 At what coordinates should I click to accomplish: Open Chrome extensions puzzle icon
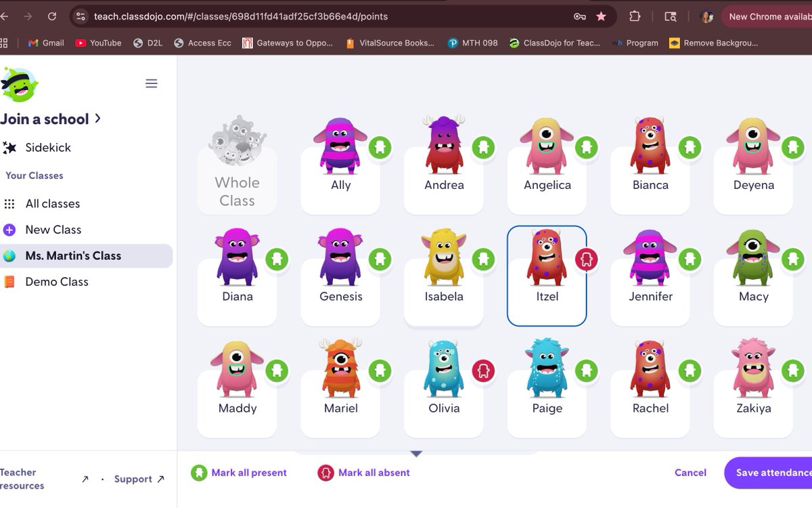point(635,16)
